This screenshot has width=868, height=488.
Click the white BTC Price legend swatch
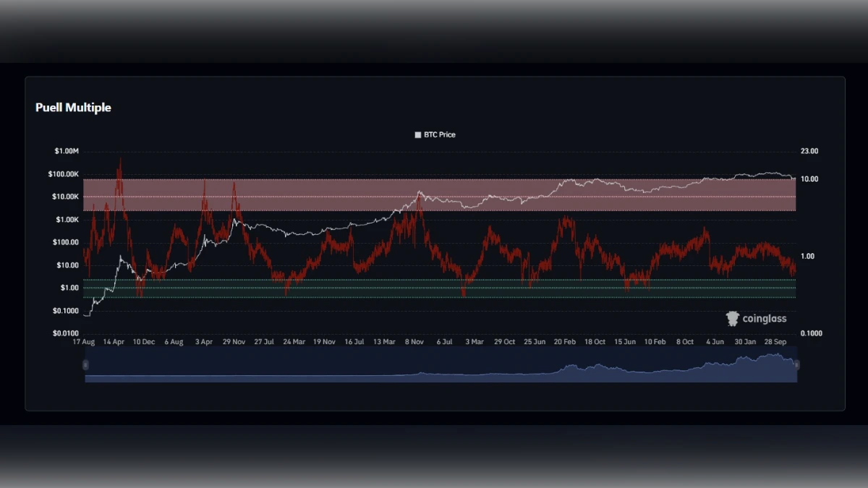(x=417, y=135)
